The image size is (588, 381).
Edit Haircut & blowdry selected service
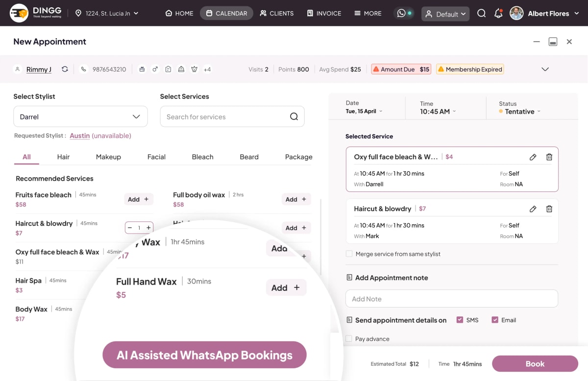pyautogui.click(x=533, y=209)
